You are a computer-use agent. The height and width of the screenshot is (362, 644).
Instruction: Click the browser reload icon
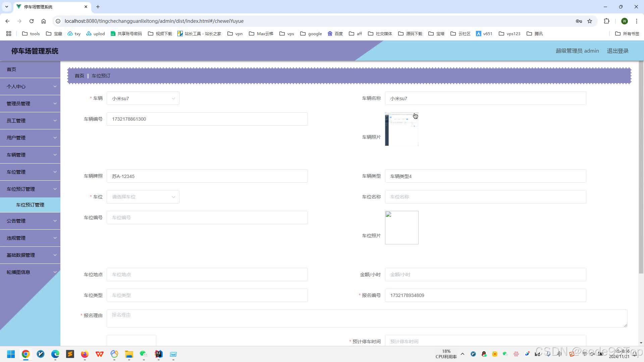click(x=32, y=21)
